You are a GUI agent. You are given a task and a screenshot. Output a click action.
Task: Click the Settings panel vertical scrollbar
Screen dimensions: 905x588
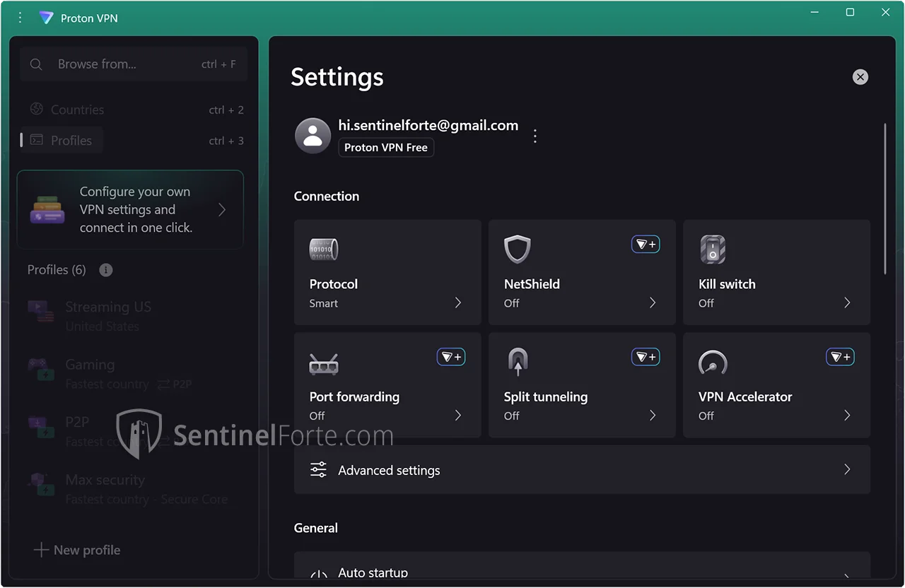click(884, 199)
